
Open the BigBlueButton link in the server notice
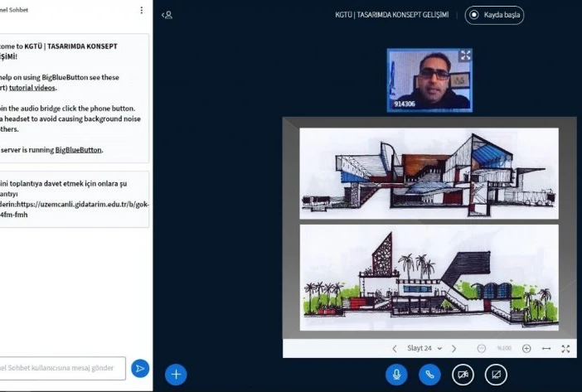click(79, 150)
